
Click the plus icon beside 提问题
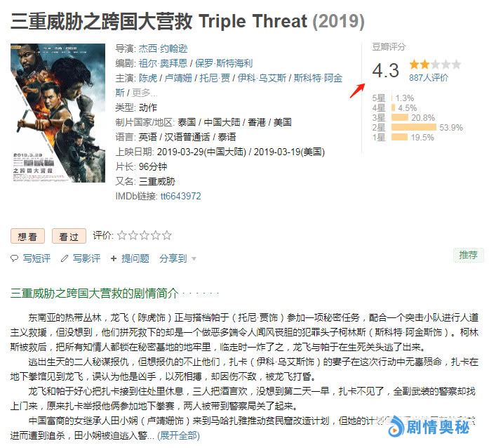pyautogui.click(x=114, y=258)
